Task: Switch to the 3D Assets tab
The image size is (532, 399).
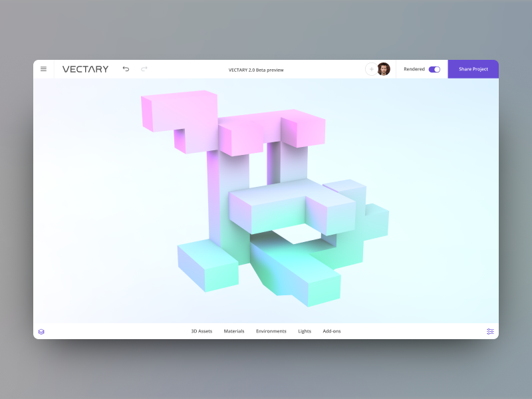Action: 202,331
